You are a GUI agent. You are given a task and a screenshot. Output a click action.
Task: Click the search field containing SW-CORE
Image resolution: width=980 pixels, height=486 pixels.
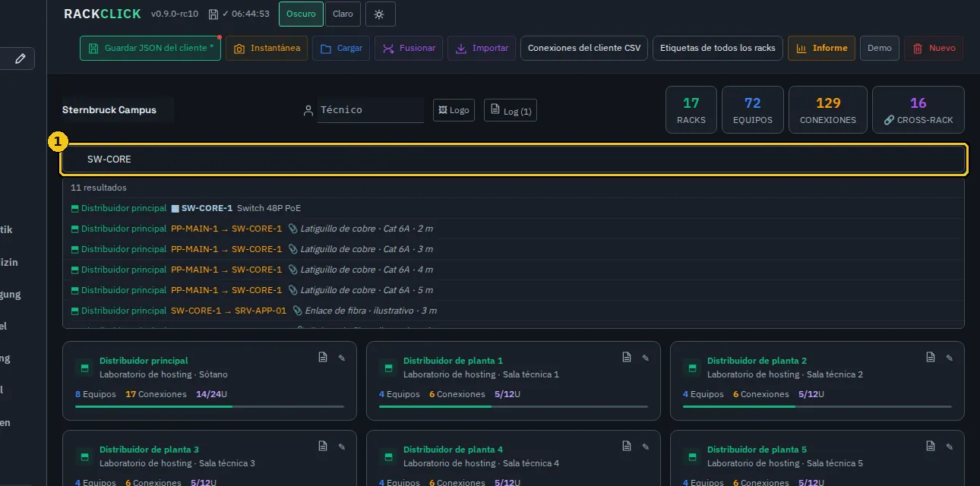[514, 159]
